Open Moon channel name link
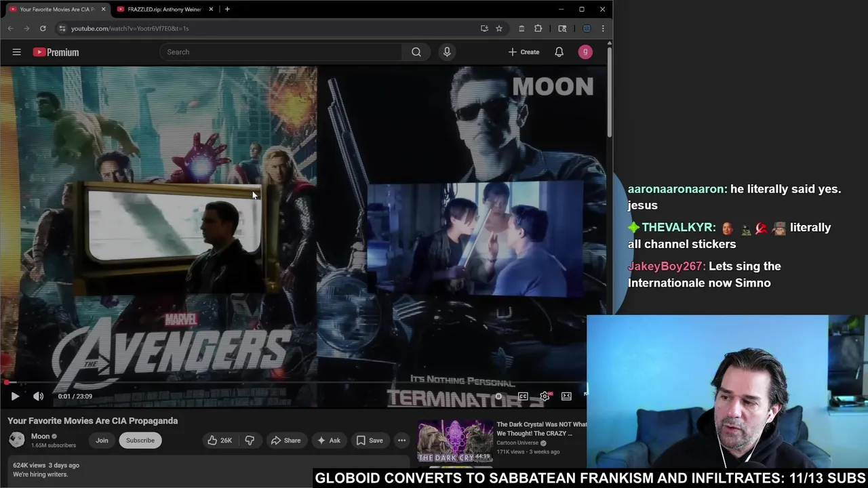This screenshot has width=868, height=488. pyautogui.click(x=40, y=436)
